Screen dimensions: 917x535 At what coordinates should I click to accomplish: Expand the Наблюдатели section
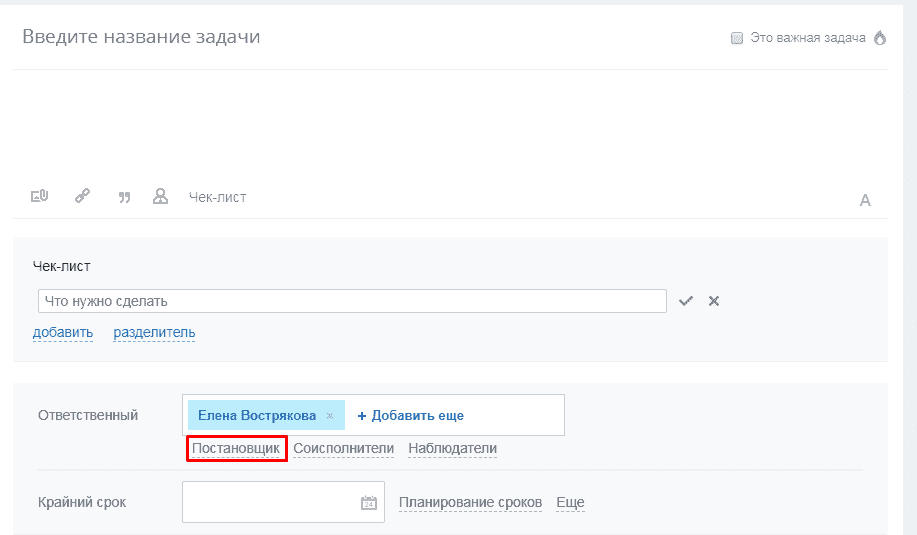pos(452,449)
